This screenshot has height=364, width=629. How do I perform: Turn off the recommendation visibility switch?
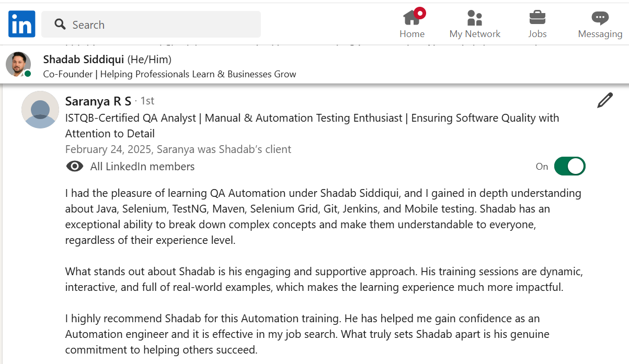(x=569, y=166)
